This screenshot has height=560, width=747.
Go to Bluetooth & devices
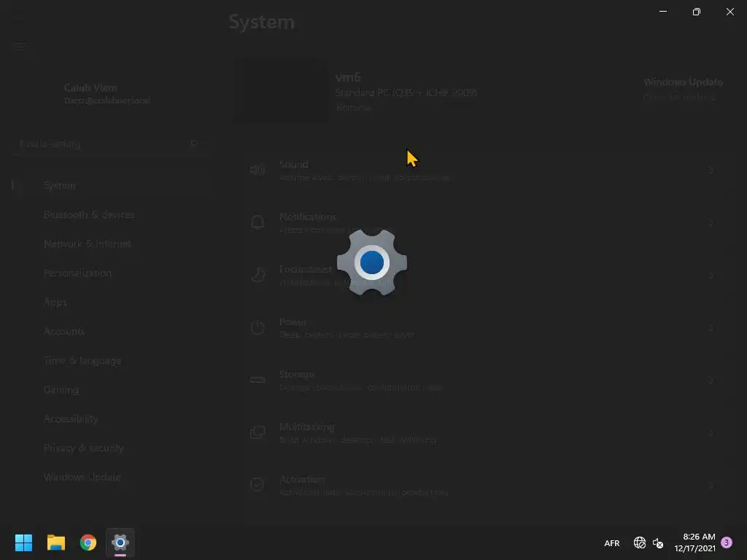[111, 215]
